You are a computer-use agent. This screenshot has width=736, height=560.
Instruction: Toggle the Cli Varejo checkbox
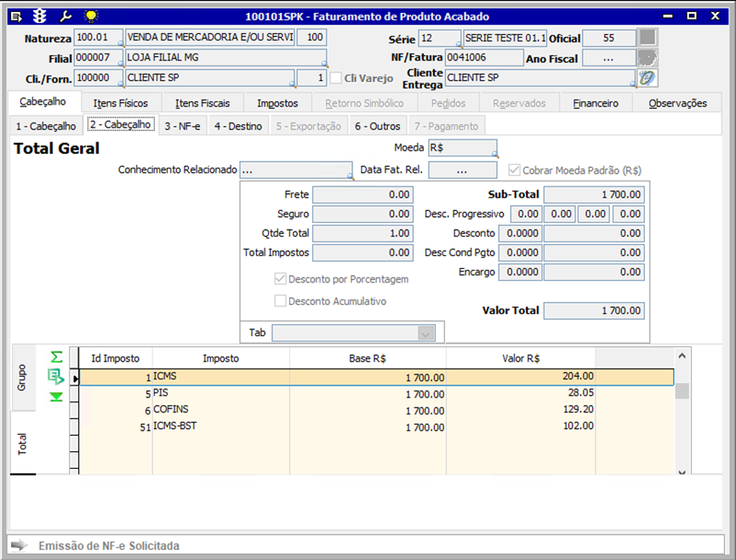[x=336, y=78]
